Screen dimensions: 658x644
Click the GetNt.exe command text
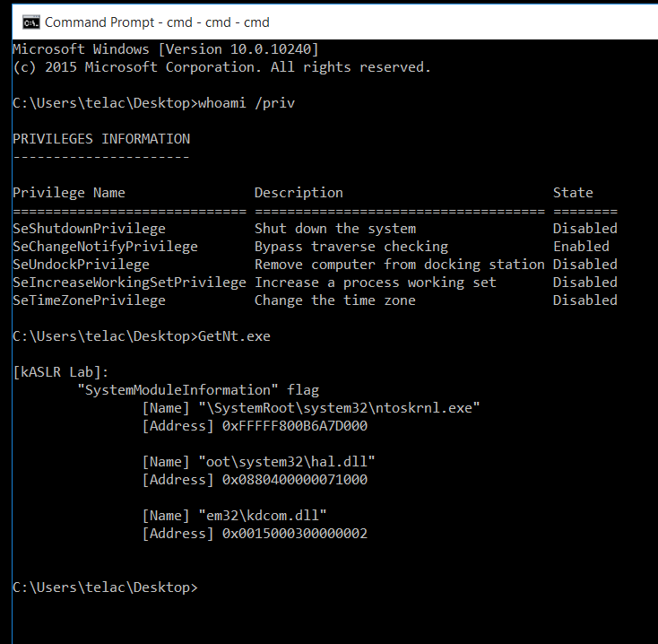234,336
